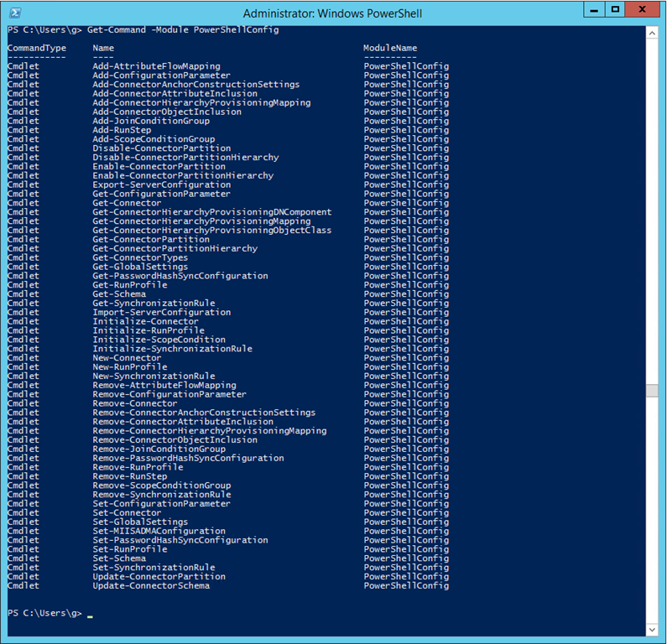Click 'Get-ConnectorHierarchyProvisioningObjectClass' cmdlet name

212,231
